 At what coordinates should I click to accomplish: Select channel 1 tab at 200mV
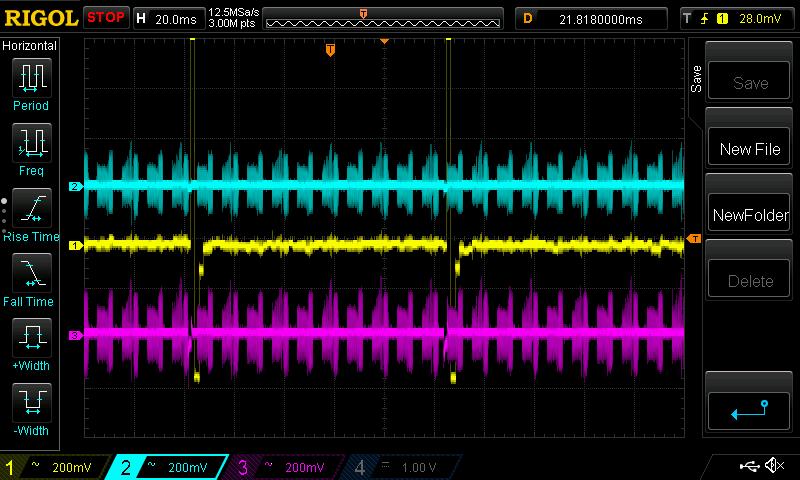coord(54,467)
